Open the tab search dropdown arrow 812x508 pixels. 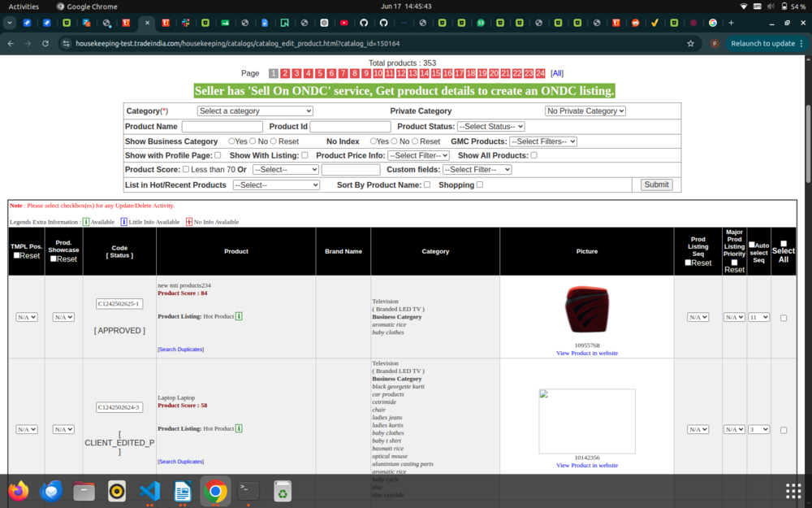(9, 23)
